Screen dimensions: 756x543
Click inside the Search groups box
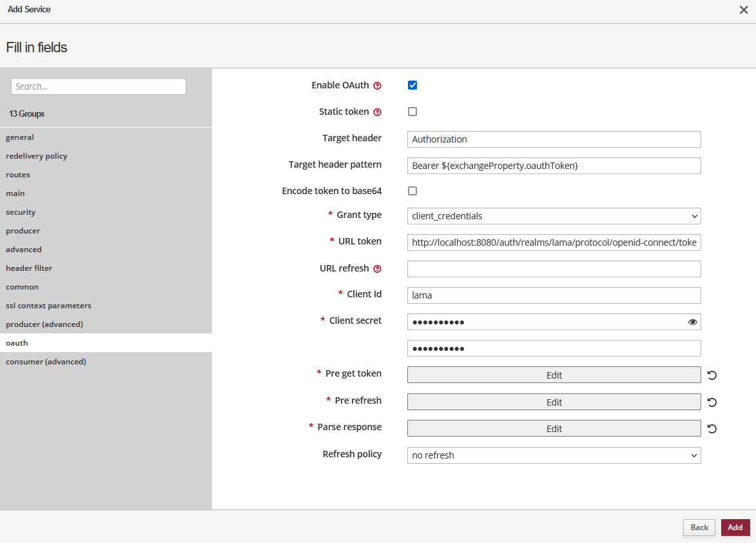tap(98, 86)
